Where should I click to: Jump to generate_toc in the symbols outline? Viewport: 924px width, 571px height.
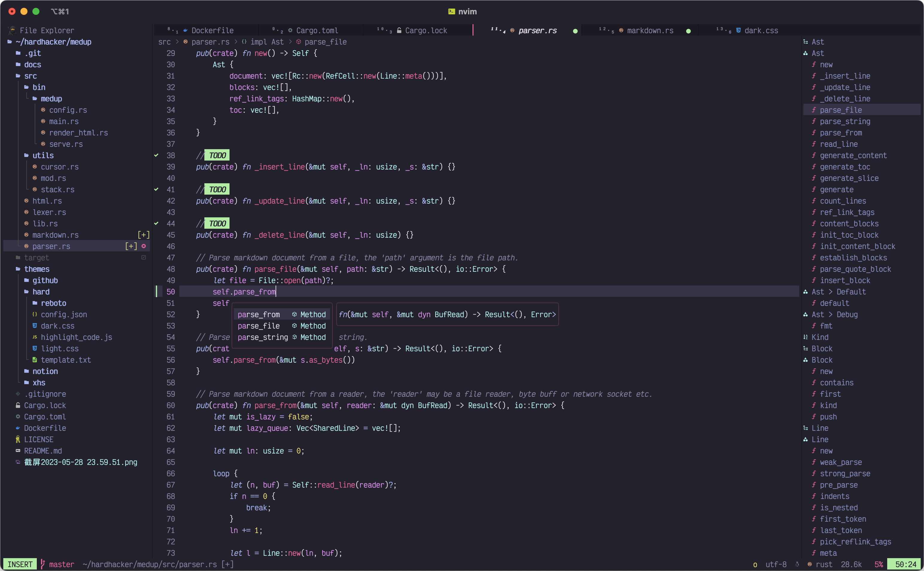pos(845,167)
